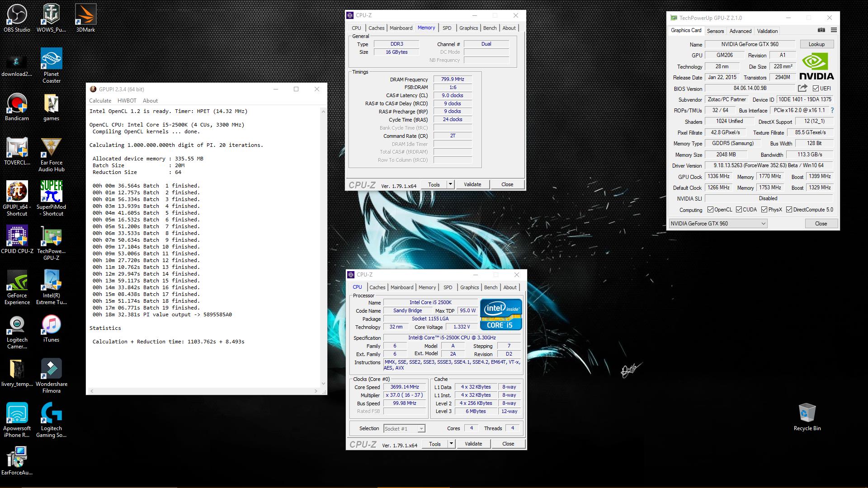Screen dimensions: 868x488
Task: Open SuperPiMod shortcut icon
Action: coord(51,199)
